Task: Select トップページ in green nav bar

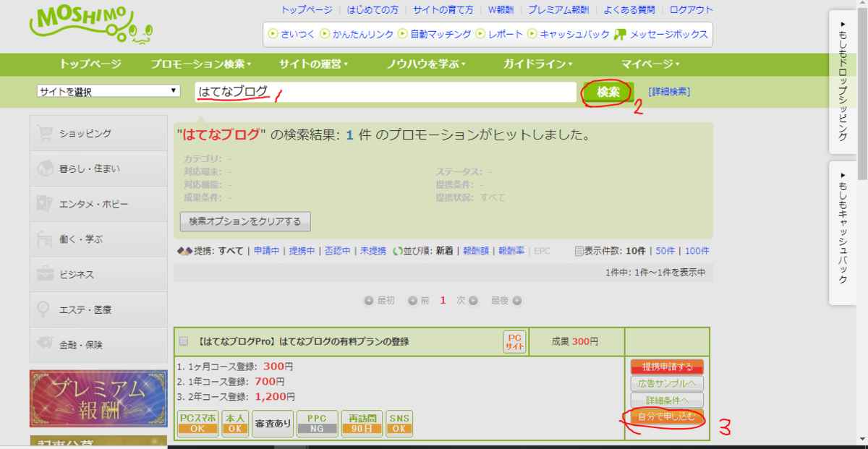Action: point(90,64)
